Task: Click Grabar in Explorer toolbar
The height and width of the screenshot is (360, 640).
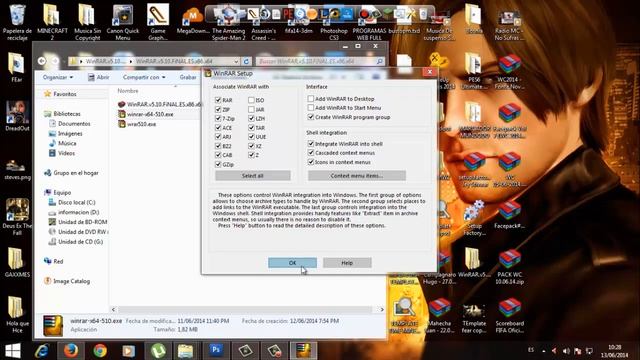Action: pyautogui.click(x=188, y=77)
